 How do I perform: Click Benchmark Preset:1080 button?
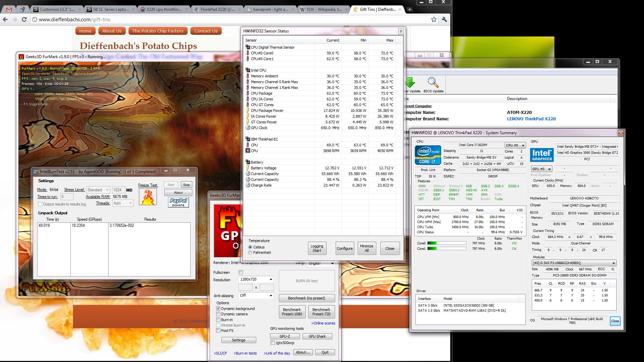[292, 312]
